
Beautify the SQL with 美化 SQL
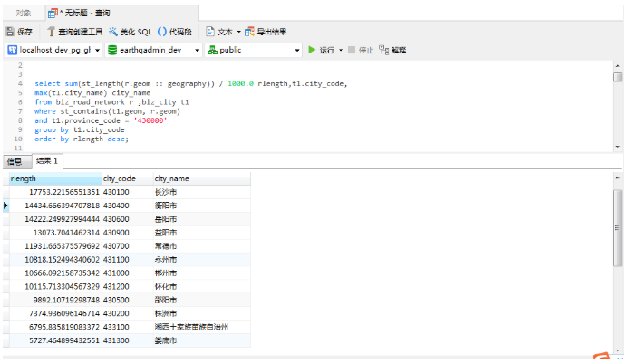pyautogui.click(x=131, y=32)
